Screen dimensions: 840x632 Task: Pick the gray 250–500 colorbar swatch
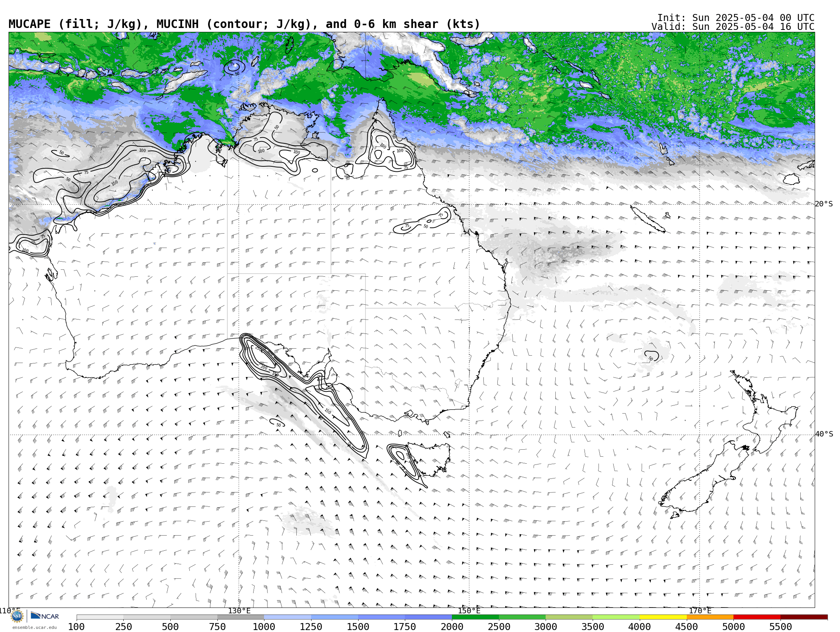pos(147,617)
